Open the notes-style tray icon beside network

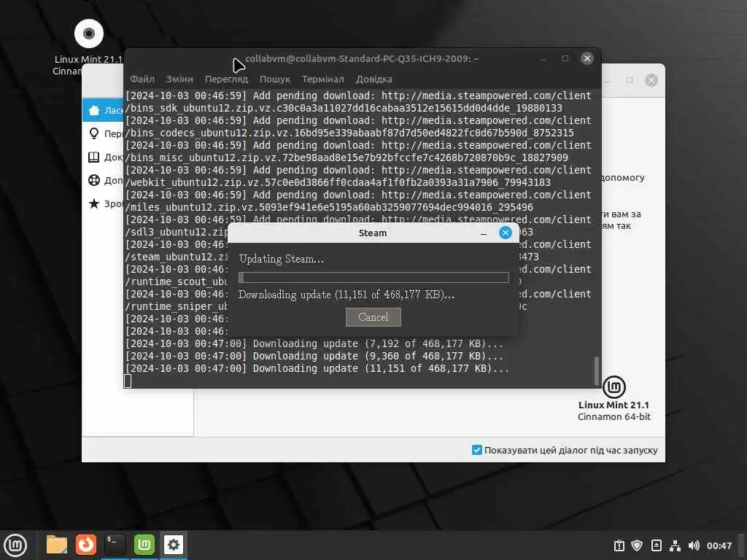point(656,545)
